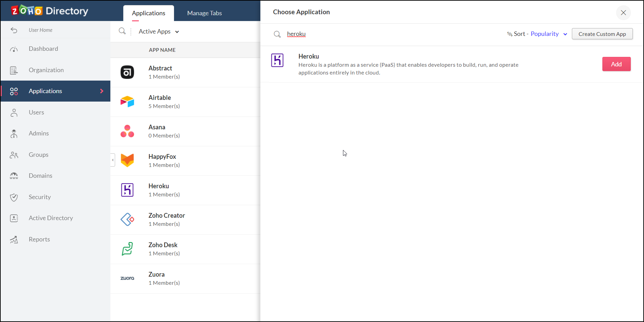Click the Organization building icon
This screenshot has height=322, width=644.
coord(14,70)
